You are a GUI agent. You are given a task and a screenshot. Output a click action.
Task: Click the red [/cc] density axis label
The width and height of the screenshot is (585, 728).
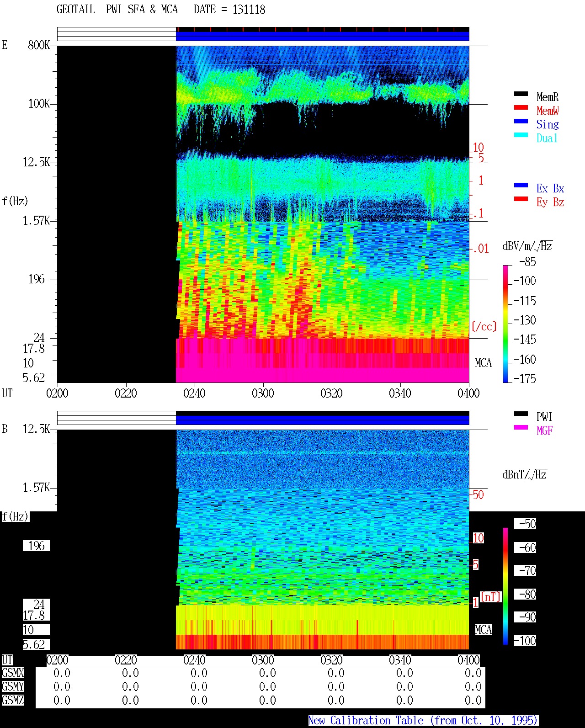coord(484,326)
